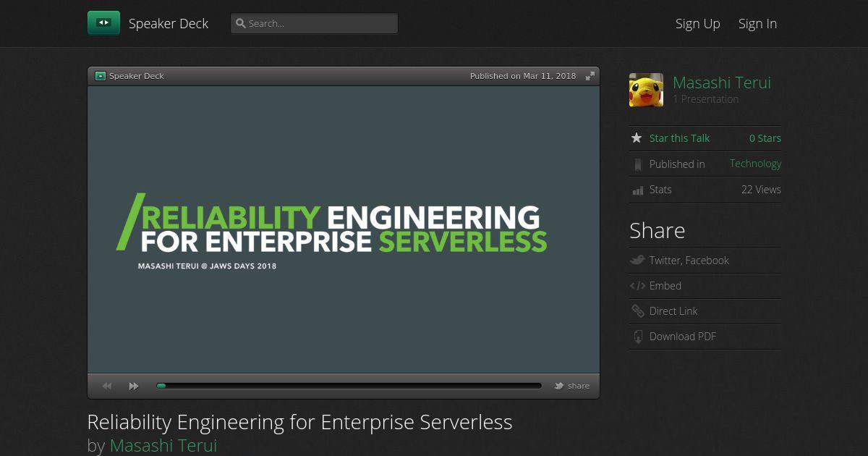Open the Sign Up page
Screen dimensions: 868x456
[x=698, y=23]
